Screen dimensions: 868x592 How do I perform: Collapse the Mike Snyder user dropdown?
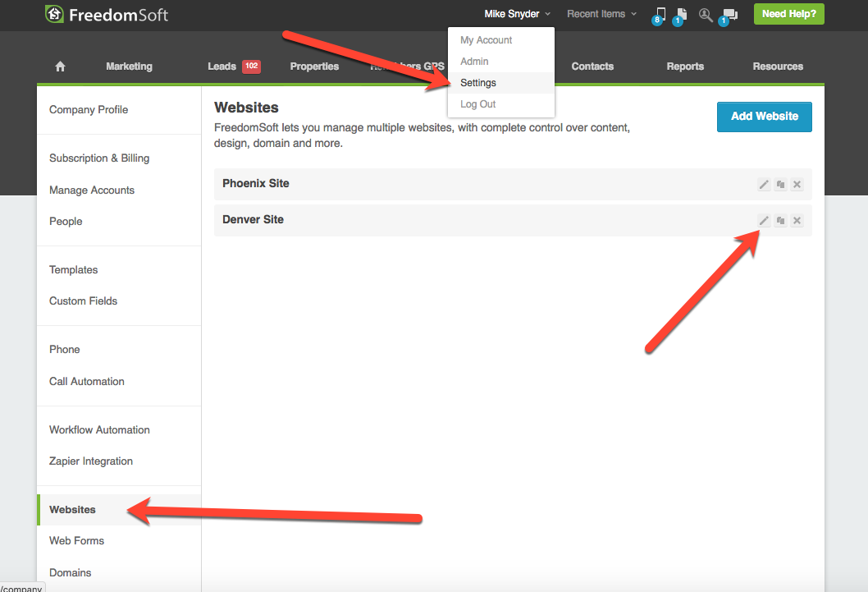click(517, 14)
